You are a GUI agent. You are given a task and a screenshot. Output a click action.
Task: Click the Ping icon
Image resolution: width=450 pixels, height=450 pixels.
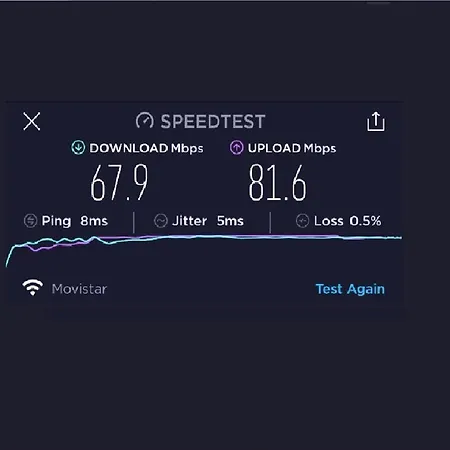(x=30, y=221)
